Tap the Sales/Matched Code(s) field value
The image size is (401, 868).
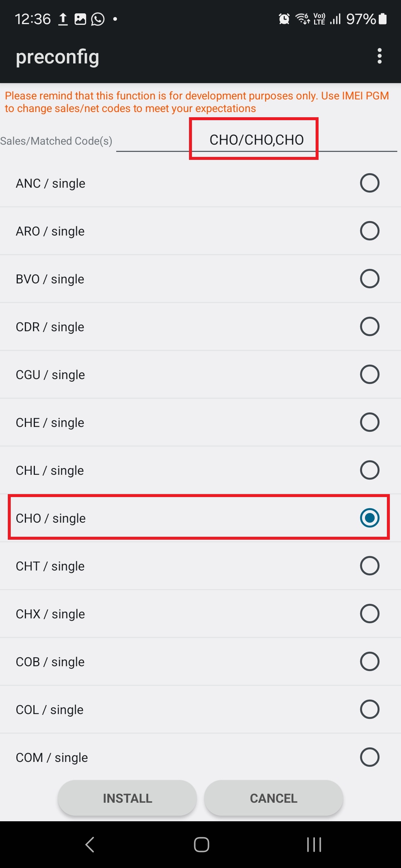coord(256,140)
